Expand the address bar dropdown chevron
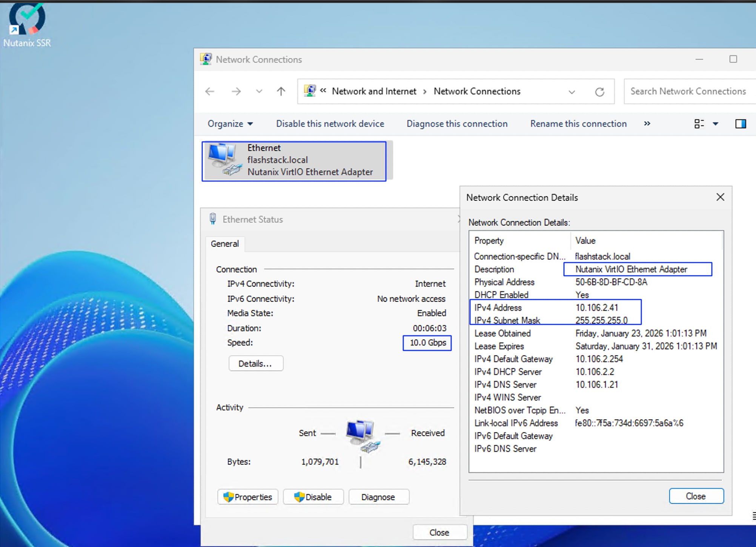Screen dimensions: 756x547 pyautogui.click(x=572, y=91)
